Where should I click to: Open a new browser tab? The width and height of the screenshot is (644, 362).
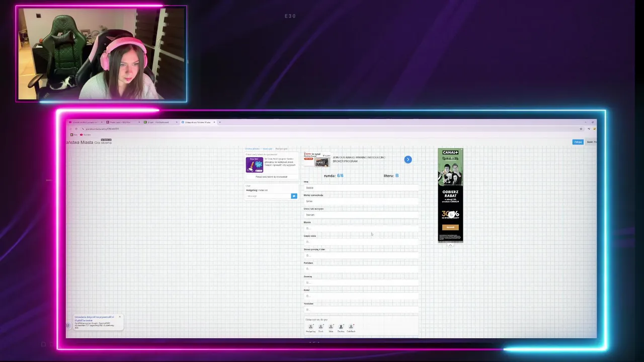tap(220, 122)
